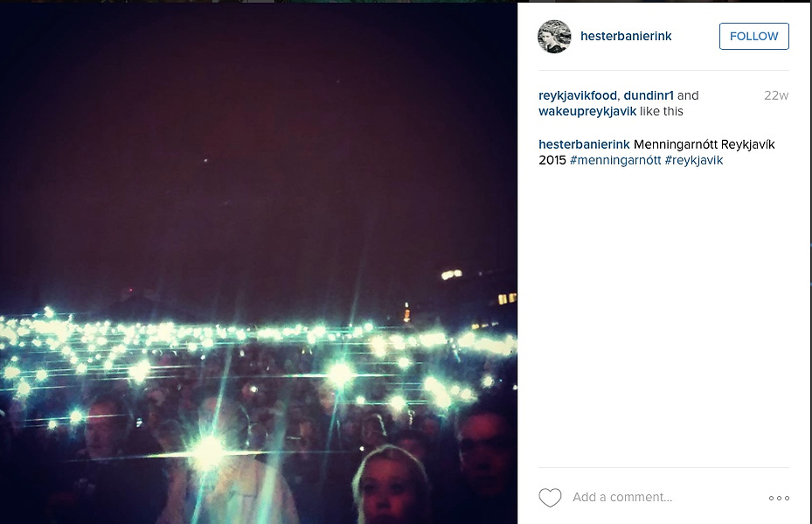Open the hesterbanierink username in the caption
Image resolution: width=812 pixels, height=524 pixels.
[x=584, y=144]
